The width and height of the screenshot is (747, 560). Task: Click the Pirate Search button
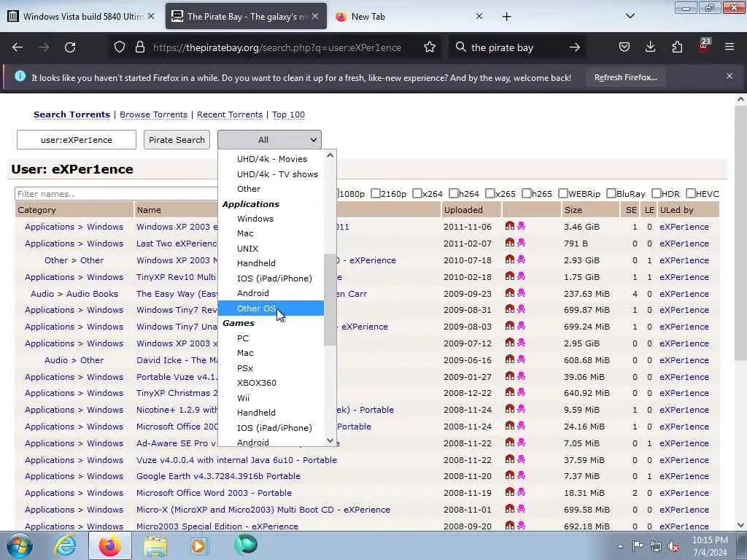177,139
